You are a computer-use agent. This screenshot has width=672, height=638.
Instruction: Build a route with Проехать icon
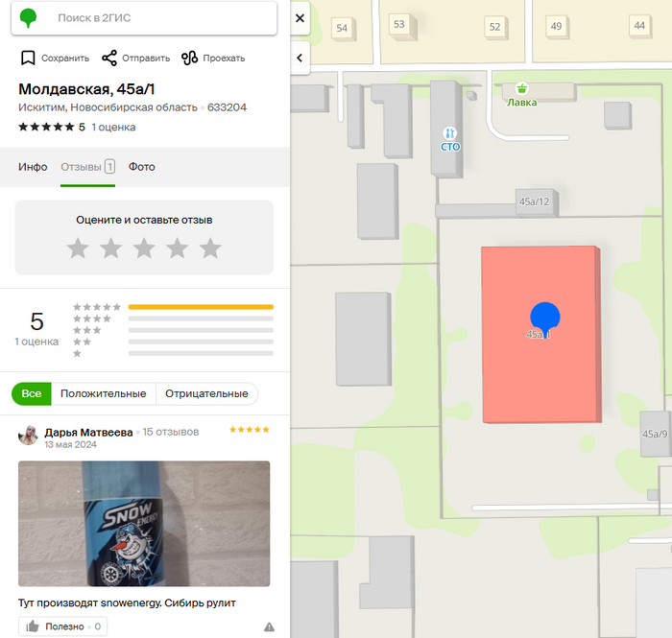pos(189,58)
